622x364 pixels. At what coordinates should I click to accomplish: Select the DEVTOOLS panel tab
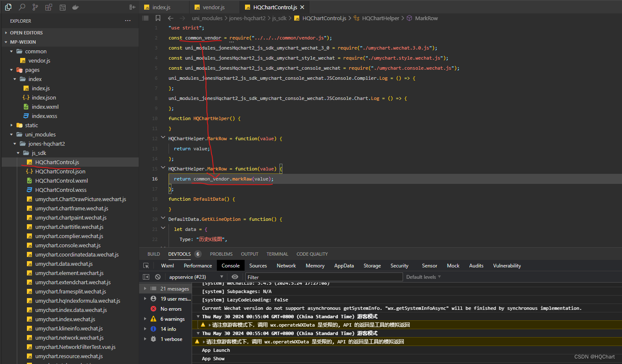click(179, 254)
